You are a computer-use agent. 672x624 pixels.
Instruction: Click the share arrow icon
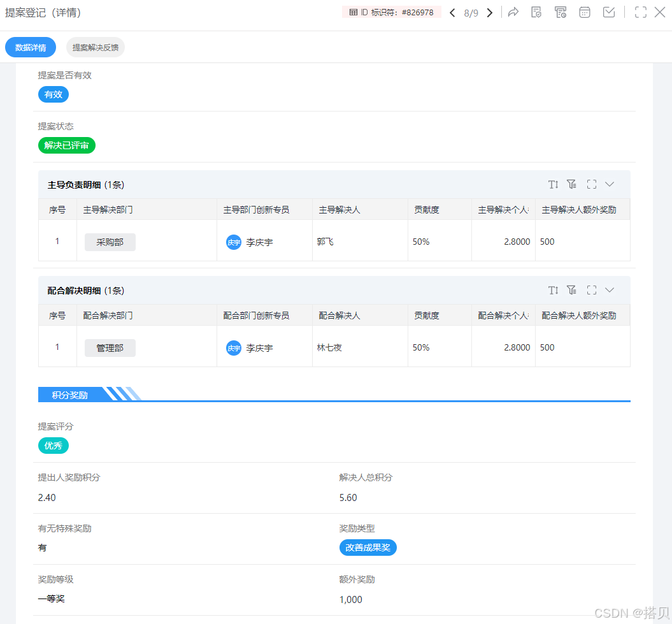coord(513,12)
